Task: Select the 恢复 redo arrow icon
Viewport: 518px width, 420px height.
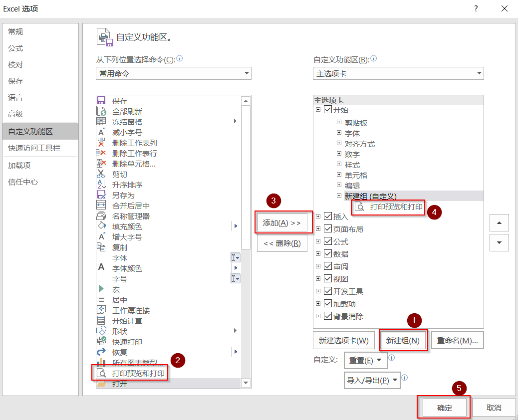Action: pos(101,352)
